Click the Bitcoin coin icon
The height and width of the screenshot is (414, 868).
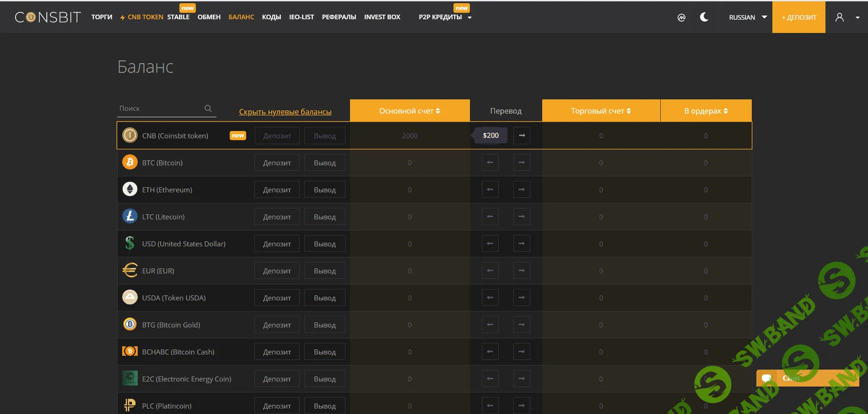pos(130,162)
